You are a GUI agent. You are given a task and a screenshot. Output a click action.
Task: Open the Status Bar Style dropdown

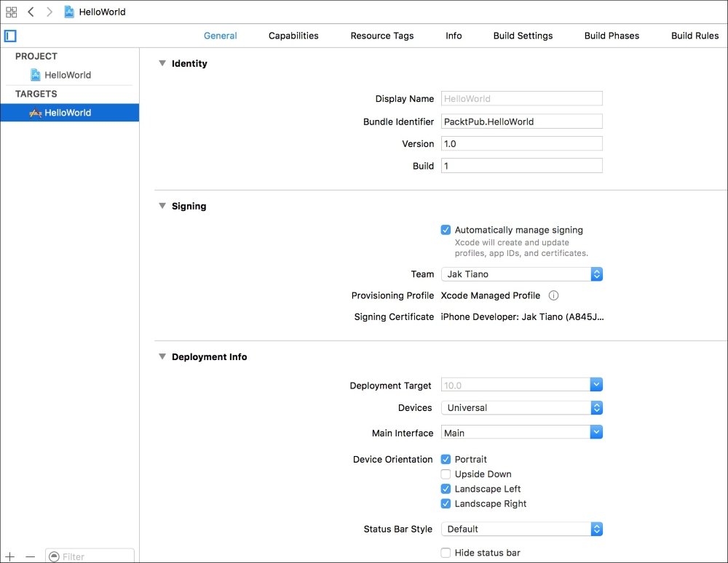pyautogui.click(x=522, y=529)
